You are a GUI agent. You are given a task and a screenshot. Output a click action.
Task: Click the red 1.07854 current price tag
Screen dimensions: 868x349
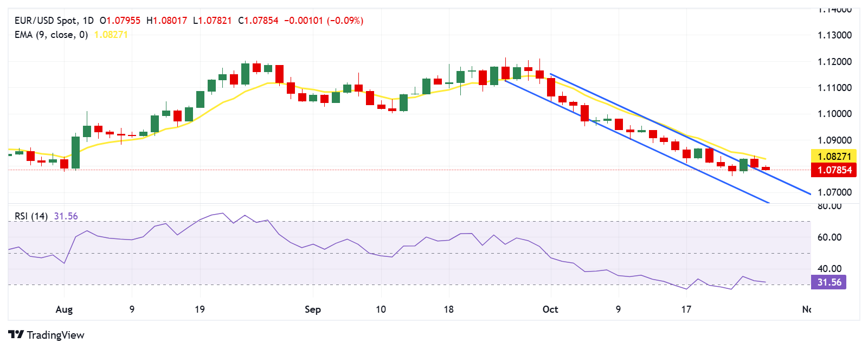click(834, 170)
